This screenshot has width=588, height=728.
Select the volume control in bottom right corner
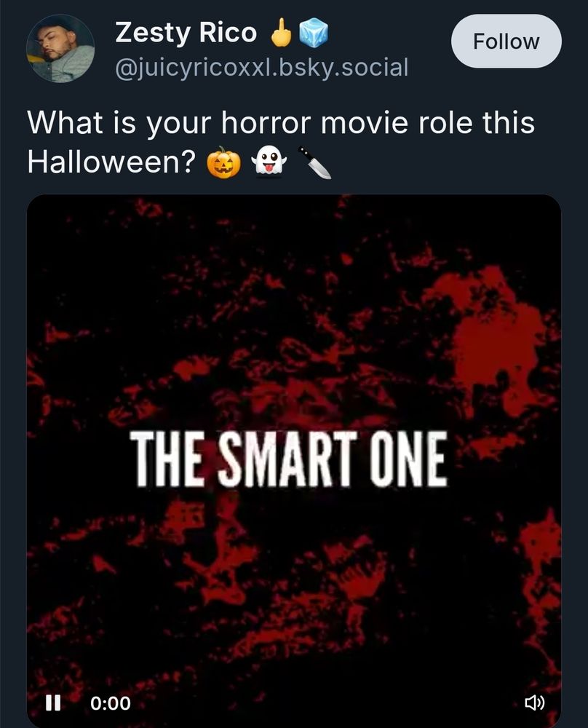coord(535,703)
